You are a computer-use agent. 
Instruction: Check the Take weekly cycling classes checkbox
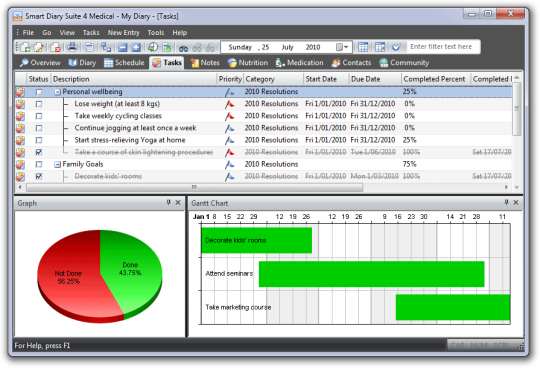click(x=39, y=116)
